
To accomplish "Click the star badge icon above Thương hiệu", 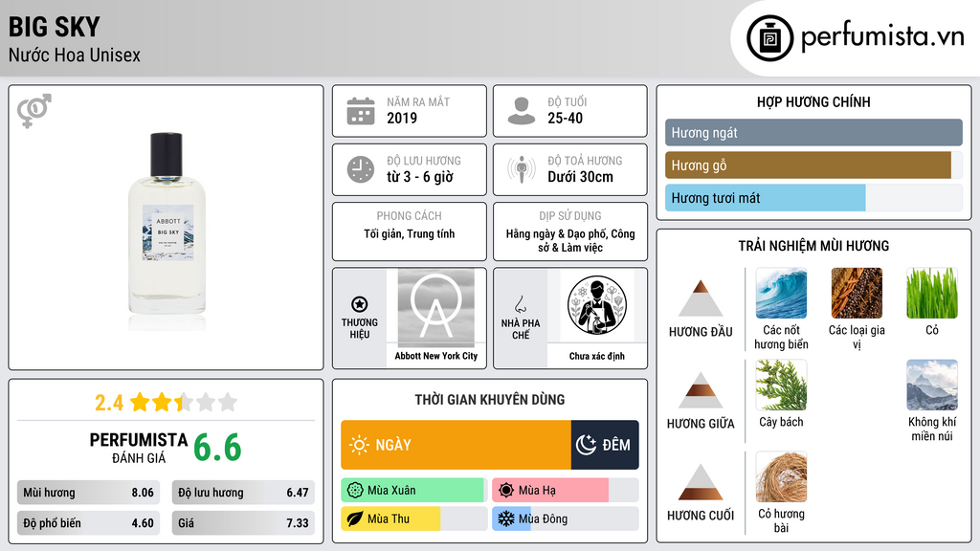I will (x=360, y=304).
